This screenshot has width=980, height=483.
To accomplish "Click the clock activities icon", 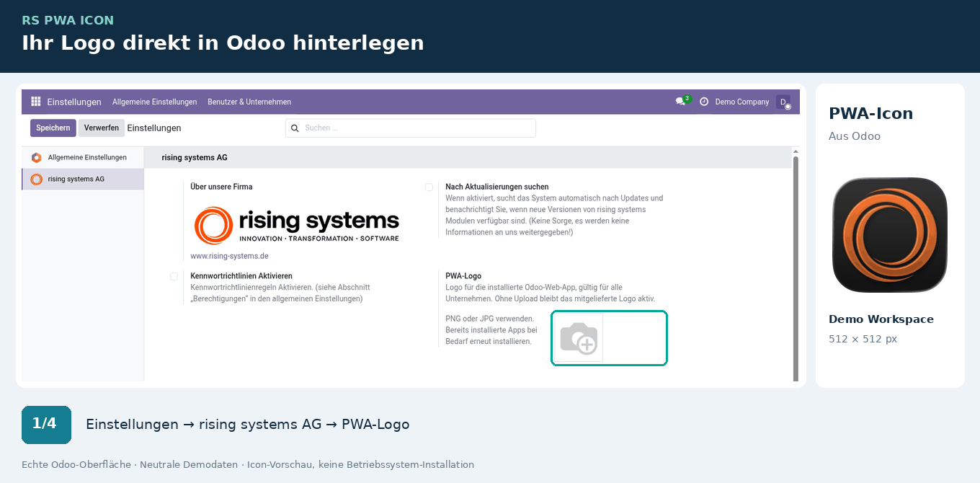I will click(704, 102).
